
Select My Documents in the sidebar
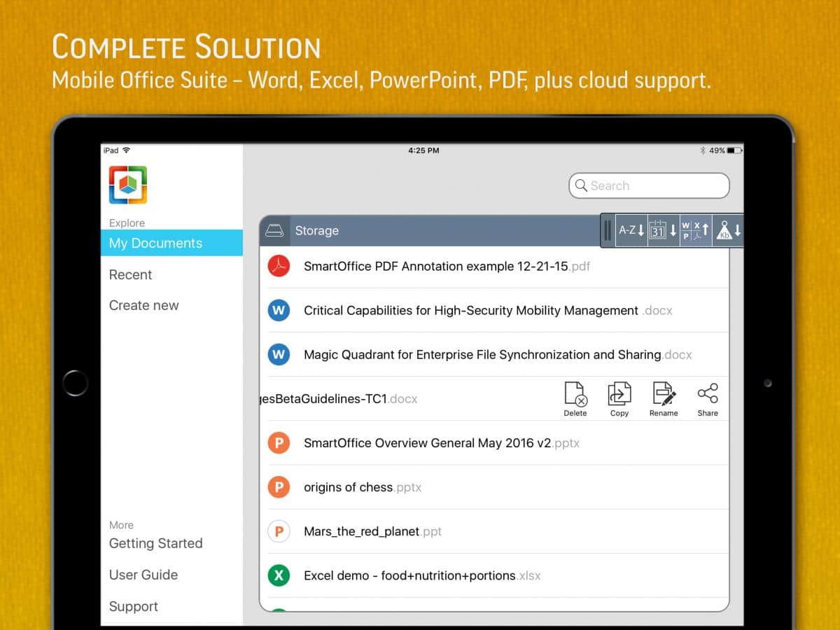click(x=155, y=244)
